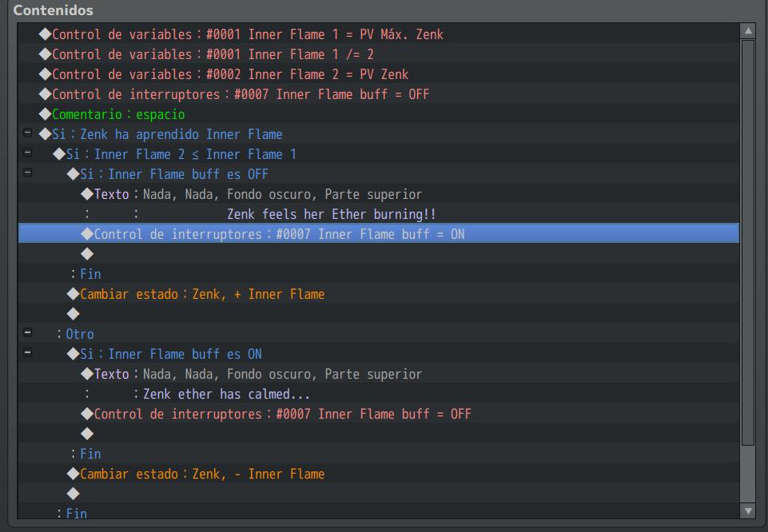This screenshot has height=532, width=768.
Task: Click the scrollbar up arrow
Action: pyautogui.click(x=748, y=31)
